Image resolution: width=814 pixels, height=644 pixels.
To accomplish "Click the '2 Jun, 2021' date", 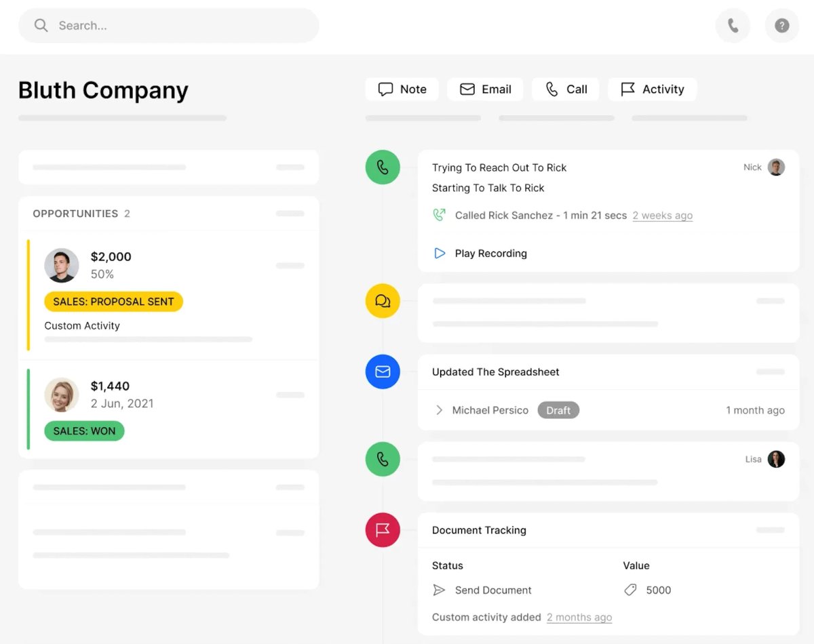I will point(122,403).
